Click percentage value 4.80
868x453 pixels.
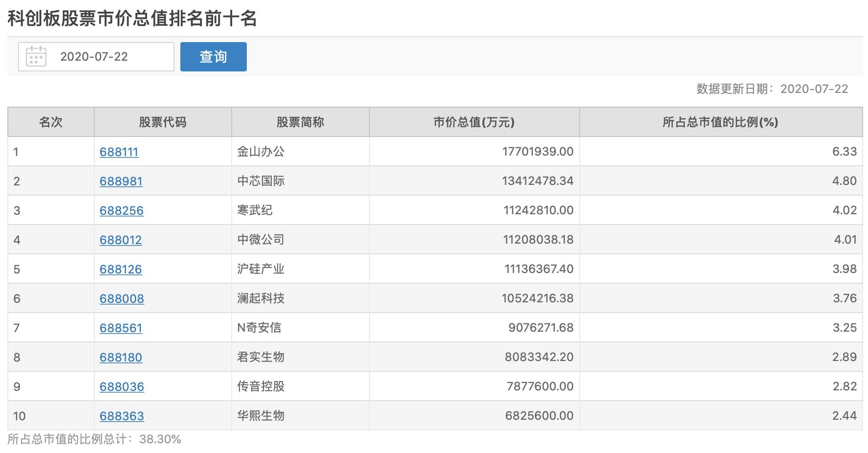pyautogui.click(x=845, y=181)
